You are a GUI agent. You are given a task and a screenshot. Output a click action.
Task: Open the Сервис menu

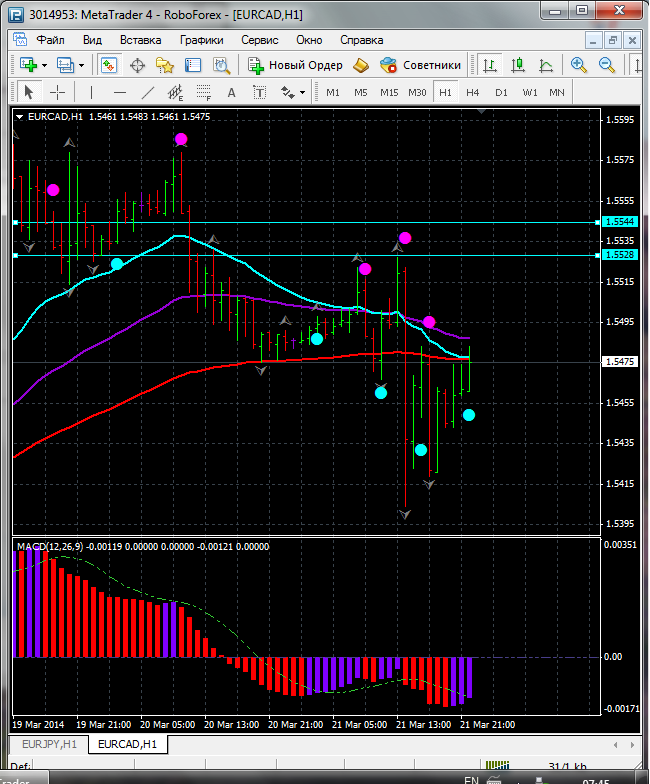260,40
